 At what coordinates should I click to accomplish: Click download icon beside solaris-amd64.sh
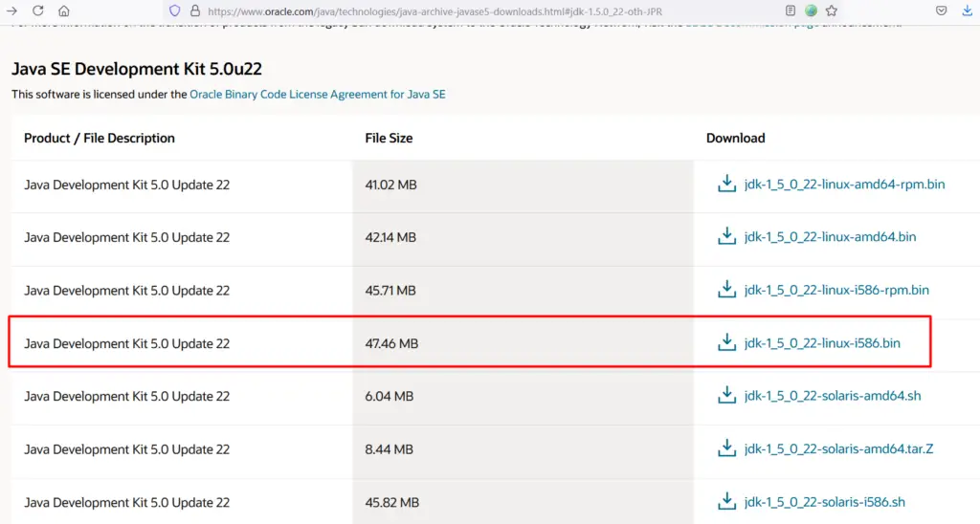726,395
